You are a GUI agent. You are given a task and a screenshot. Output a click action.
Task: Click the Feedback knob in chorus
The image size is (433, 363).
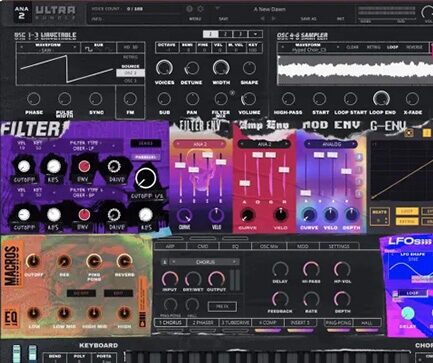(280, 299)
